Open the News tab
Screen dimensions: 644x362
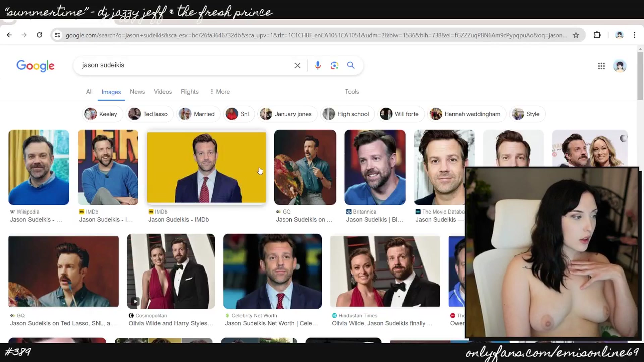click(137, 92)
